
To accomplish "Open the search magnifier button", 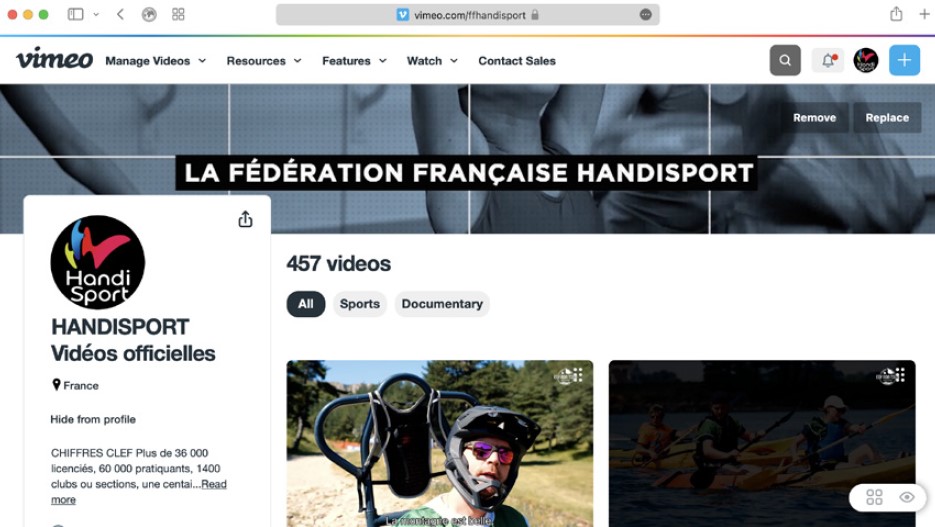I will 785,60.
